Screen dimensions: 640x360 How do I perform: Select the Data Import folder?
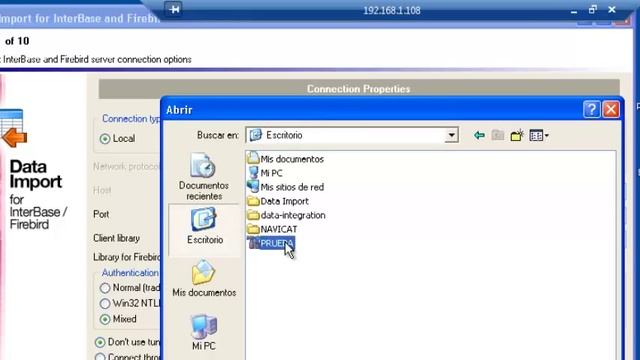278,201
